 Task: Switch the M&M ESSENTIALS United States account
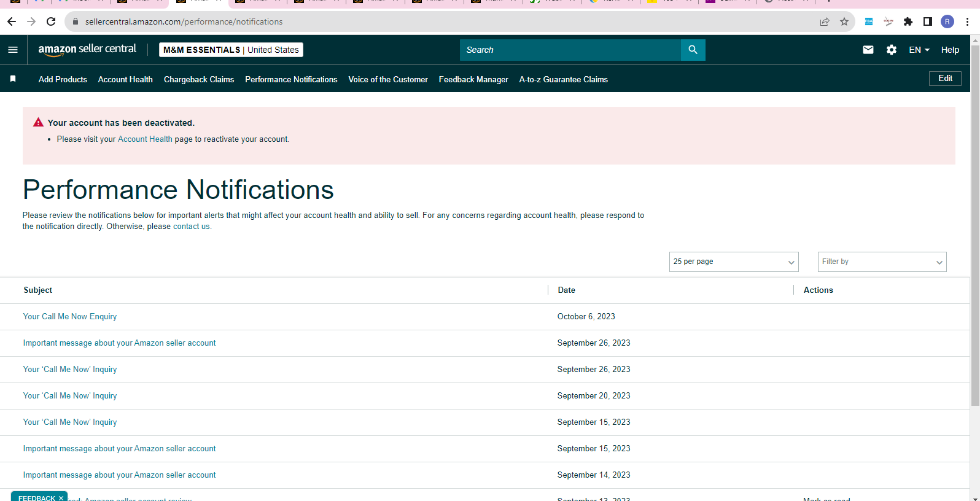[231, 50]
